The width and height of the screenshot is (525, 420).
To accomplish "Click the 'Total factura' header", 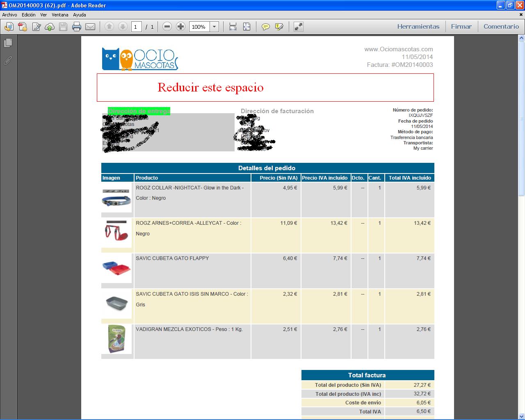I will point(367,375).
